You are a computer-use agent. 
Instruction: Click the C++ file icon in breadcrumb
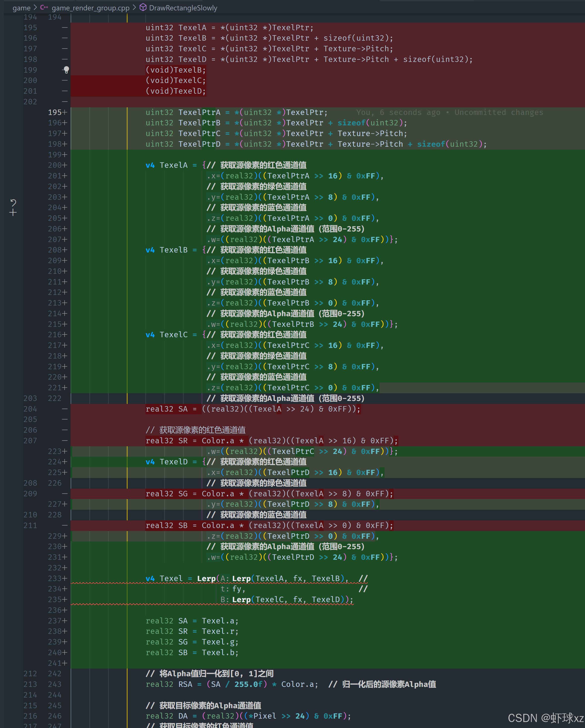point(44,7)
